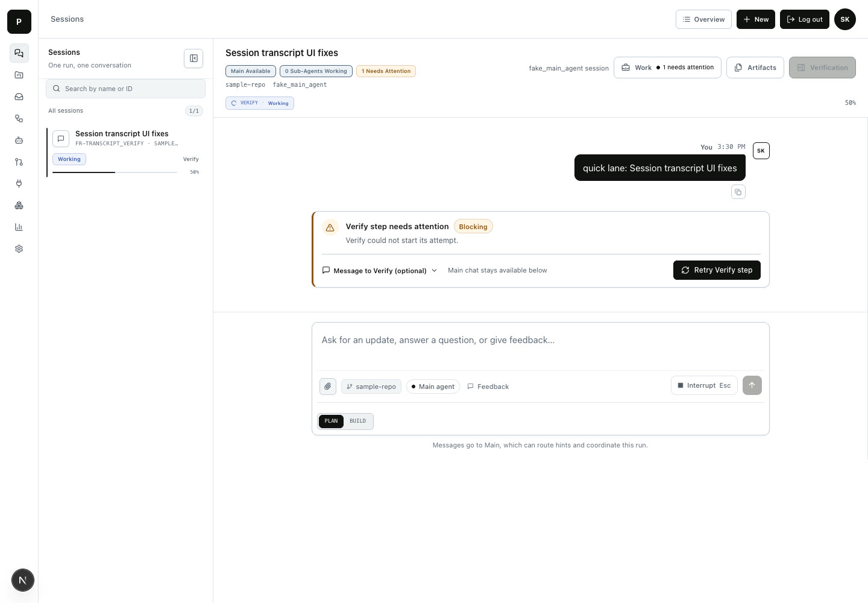Viewport: 868px width, 603px height.
Task: Open the workflow nodes icon in sidebar
Action: [19, 118]
